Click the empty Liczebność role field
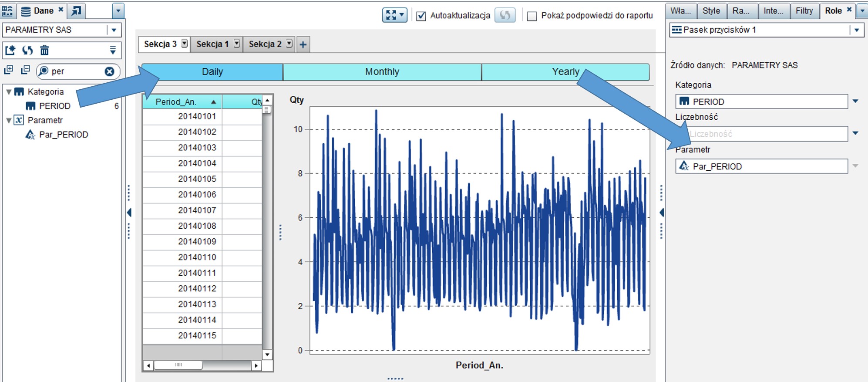The height and width of the screenshot is (382, 868). tap(762, 134)
